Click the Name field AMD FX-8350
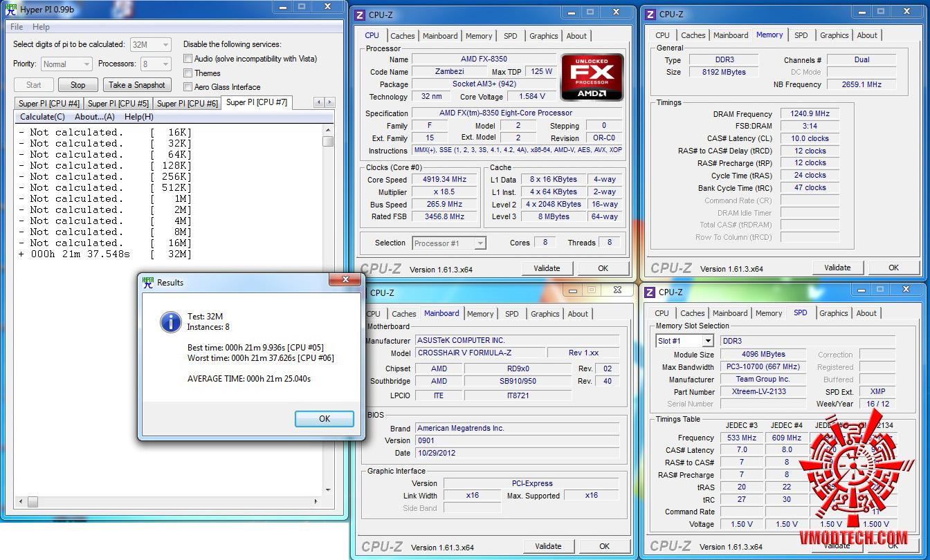This screenshot has width=930, height=560. point(484,59)
